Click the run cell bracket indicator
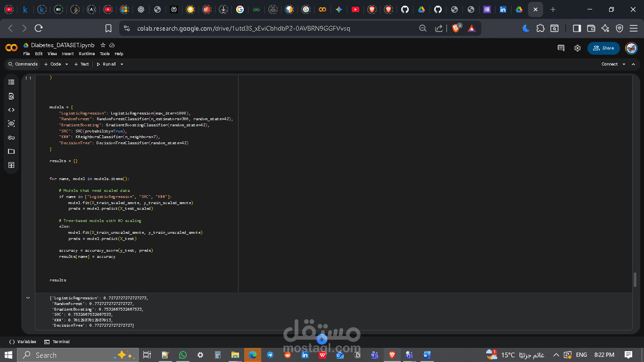The height and width of the screenshot is (362, 644). pyautogui.click(x=29, y=78)
